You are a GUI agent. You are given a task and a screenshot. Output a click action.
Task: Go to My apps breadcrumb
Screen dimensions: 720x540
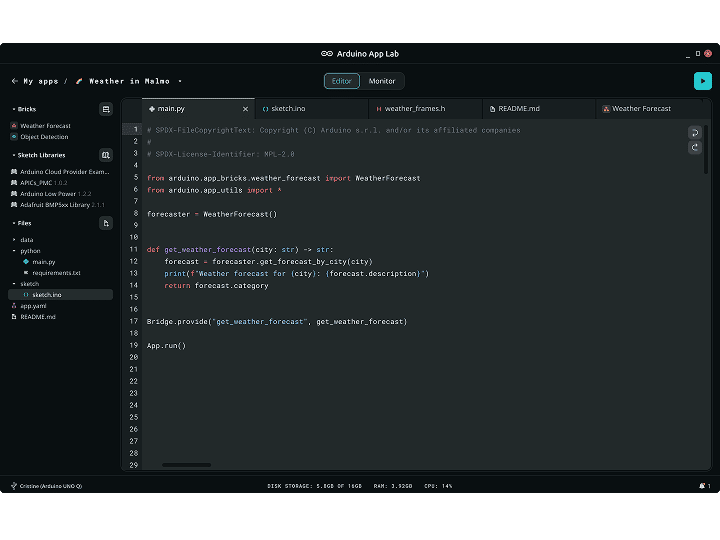tap(41, 81)
